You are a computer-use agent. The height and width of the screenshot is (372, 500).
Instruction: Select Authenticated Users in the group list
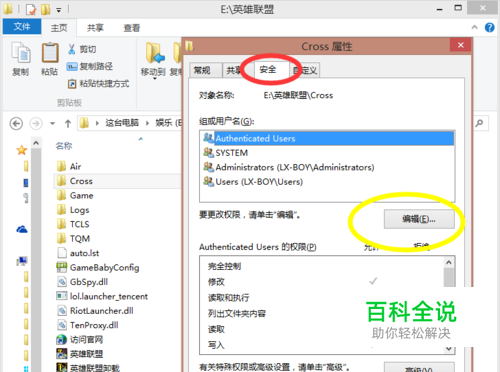click(328, 138)
